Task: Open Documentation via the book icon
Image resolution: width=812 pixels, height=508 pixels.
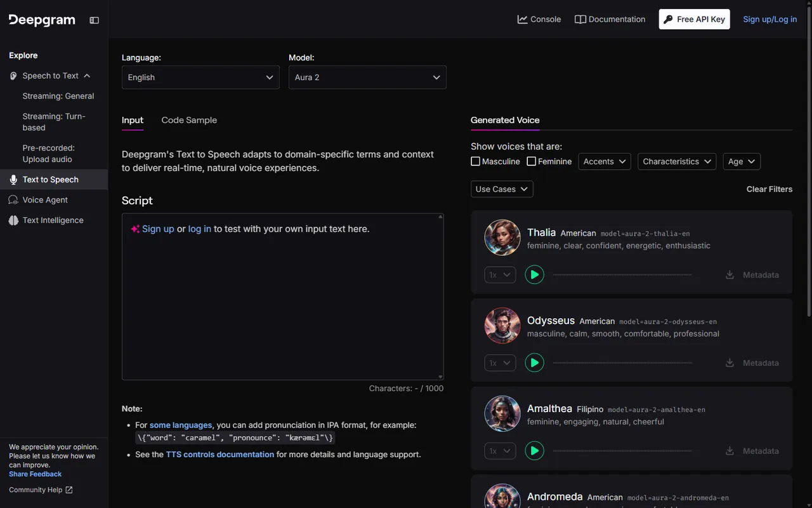Action: (x=580, y=19)
